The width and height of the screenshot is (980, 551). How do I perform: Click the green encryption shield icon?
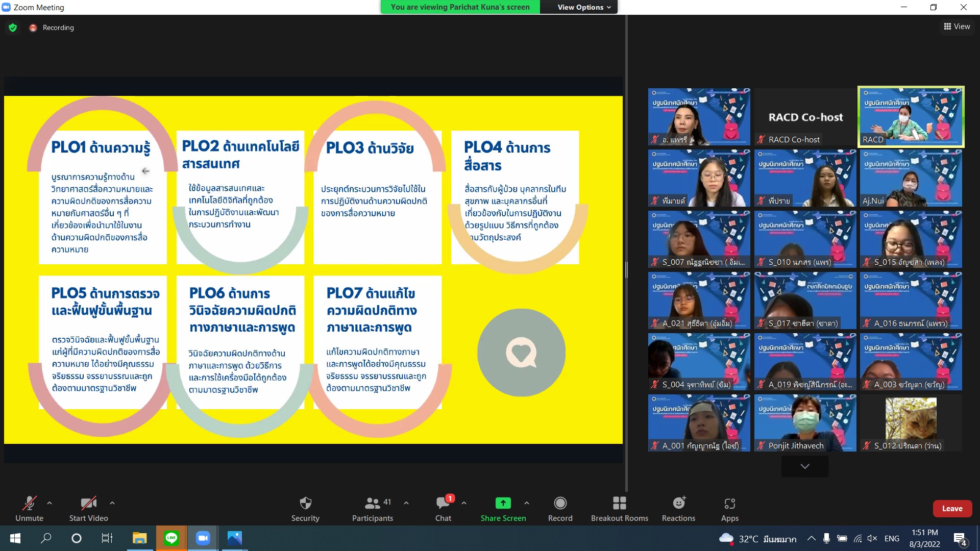pyautogui.click(x=13, y=28)
